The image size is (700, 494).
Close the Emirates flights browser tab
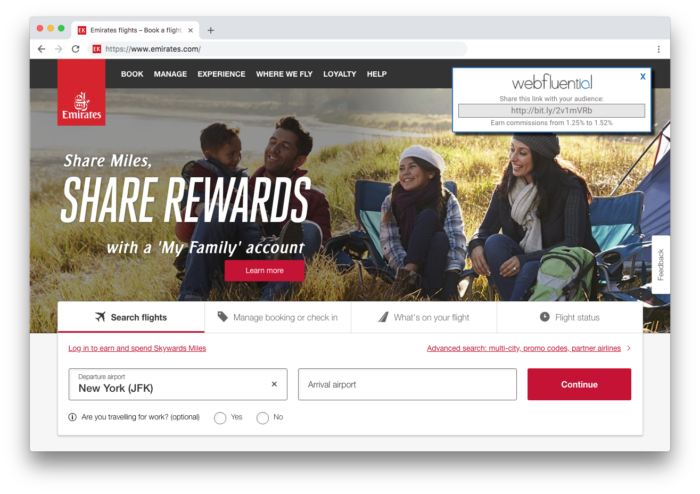click(x=191, y=30)
